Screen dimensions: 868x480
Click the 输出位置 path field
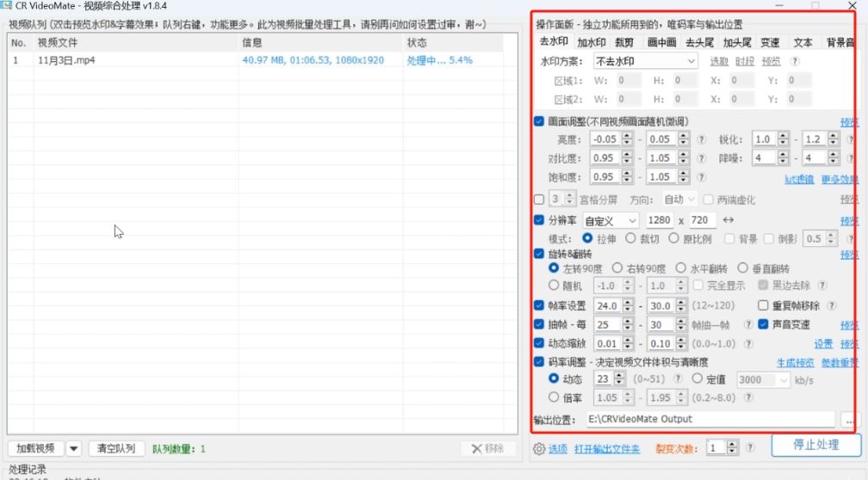[x=710, y=419]
